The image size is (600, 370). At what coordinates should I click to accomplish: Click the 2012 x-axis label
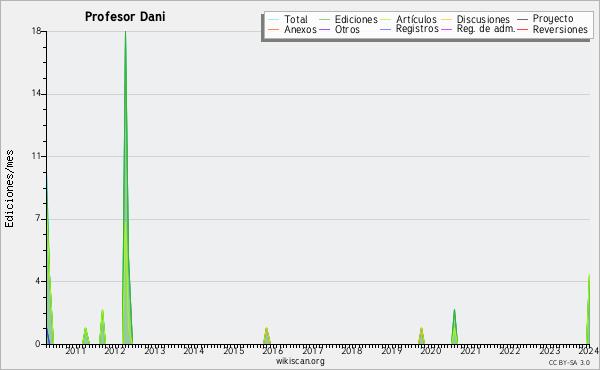115,350
